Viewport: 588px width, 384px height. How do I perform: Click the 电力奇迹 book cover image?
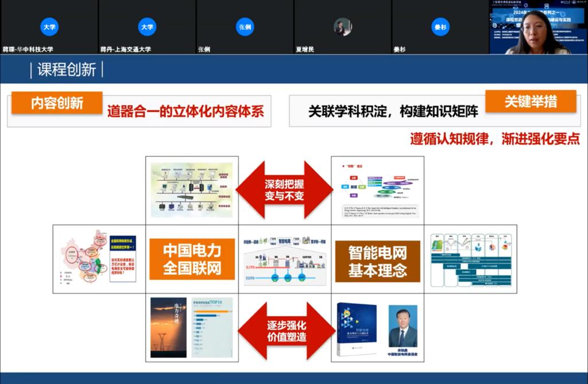click(x=167, y=328)
